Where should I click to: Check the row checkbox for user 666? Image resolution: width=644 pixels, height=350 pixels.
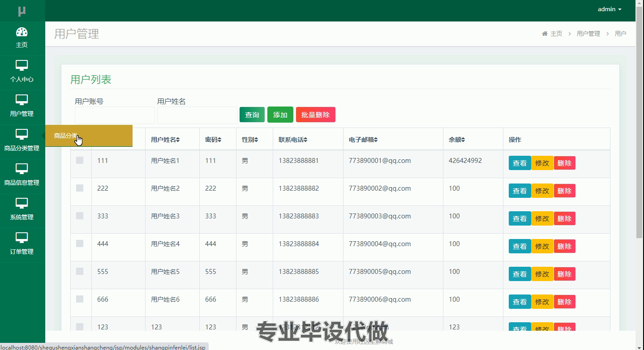(80, 299)
